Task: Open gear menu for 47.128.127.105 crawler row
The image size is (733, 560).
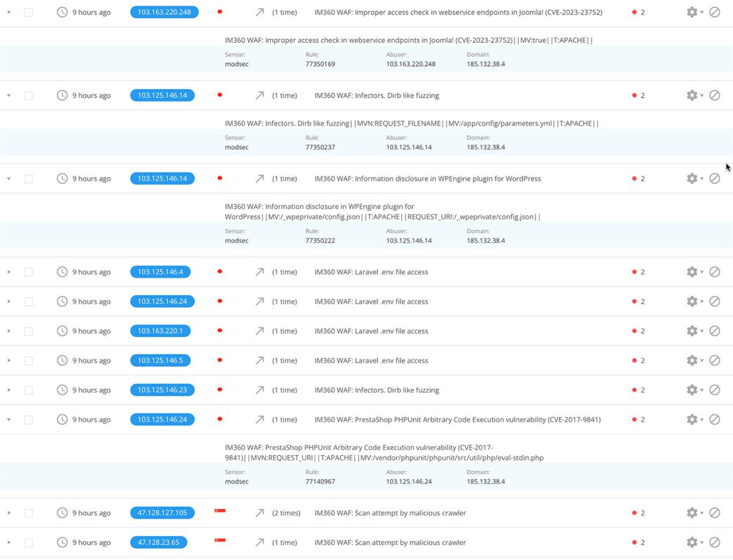Action: coord(694,513)
